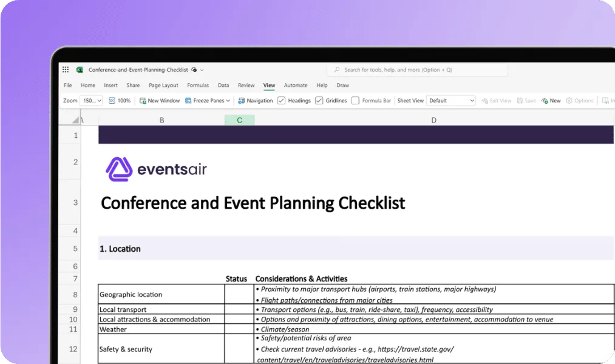
Task: Create a New sheet view
Action: pos(551,101)
